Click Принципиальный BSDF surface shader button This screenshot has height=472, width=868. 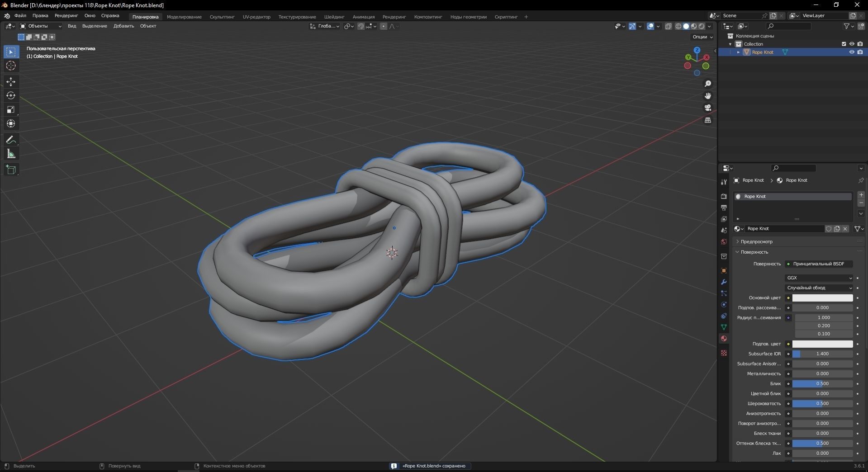pos(819,264)
